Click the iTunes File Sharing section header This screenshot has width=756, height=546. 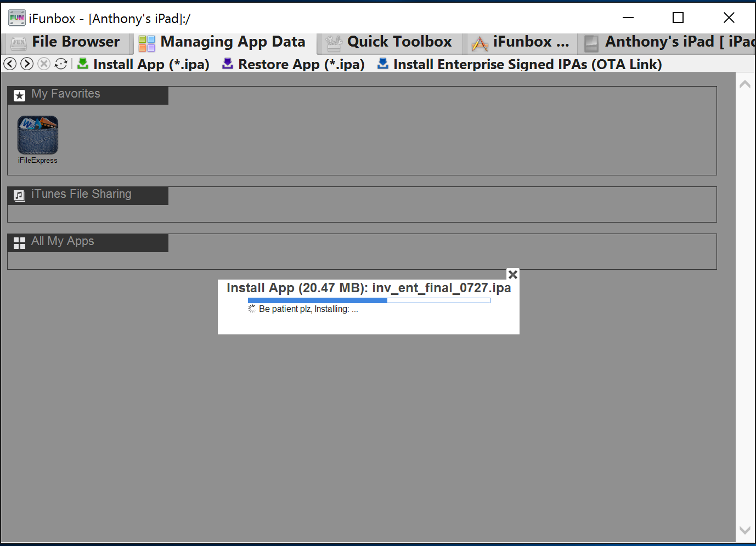(88, 196)
